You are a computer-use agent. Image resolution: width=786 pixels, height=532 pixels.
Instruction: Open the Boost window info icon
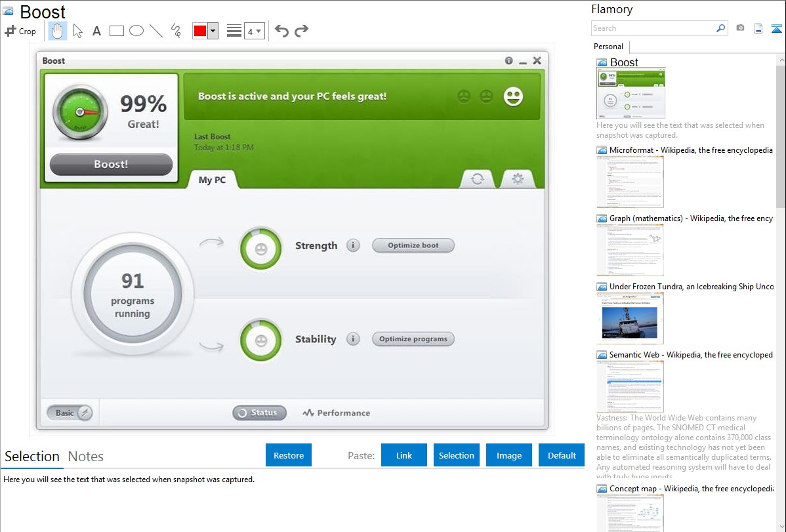click(508, 60)
